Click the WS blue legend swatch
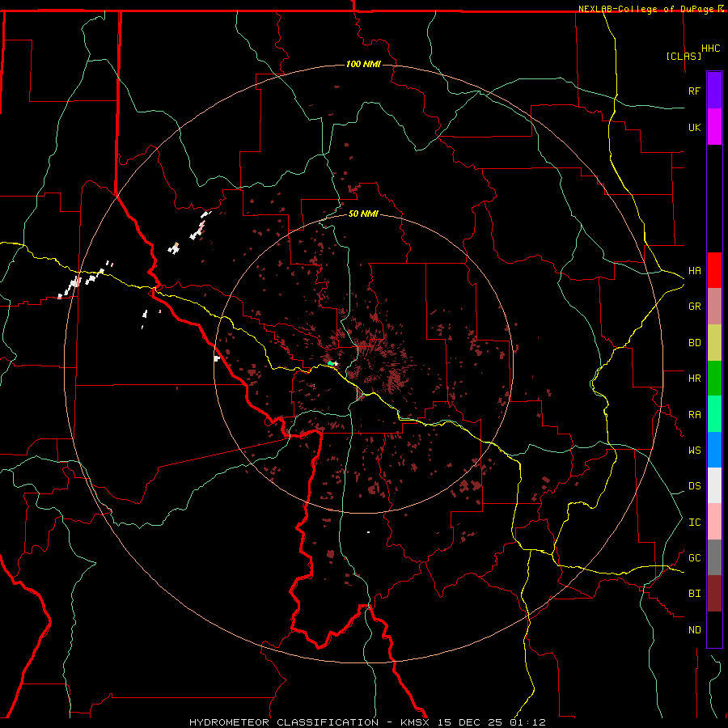 tap(714, 450)
